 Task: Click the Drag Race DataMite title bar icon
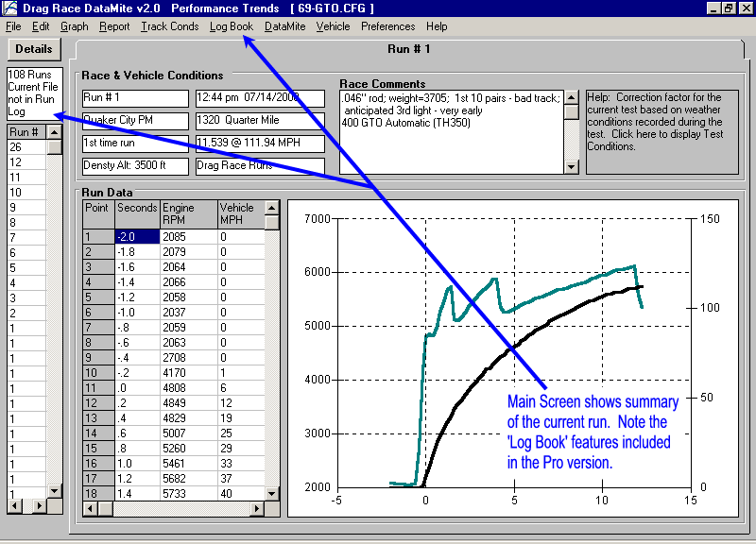click(x=9, y=8)
